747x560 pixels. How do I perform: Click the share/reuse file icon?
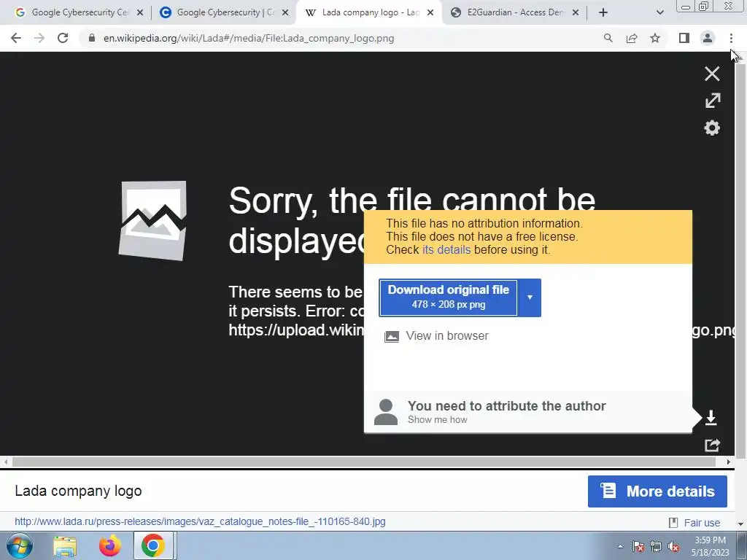712,446
